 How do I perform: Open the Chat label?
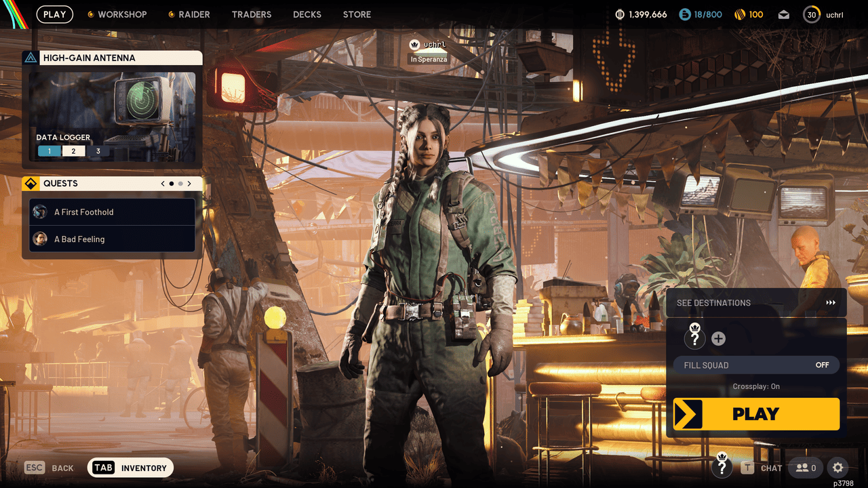click(772, 468)
